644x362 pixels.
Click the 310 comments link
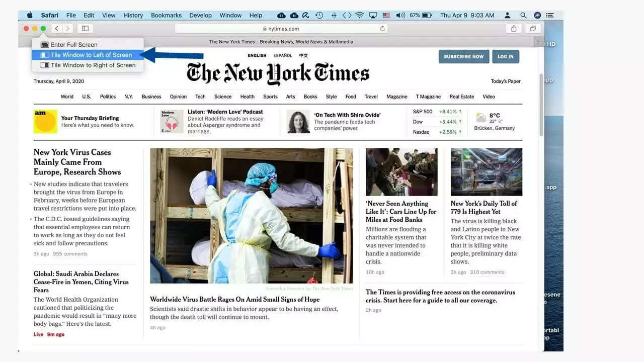(x=487, y=272)
